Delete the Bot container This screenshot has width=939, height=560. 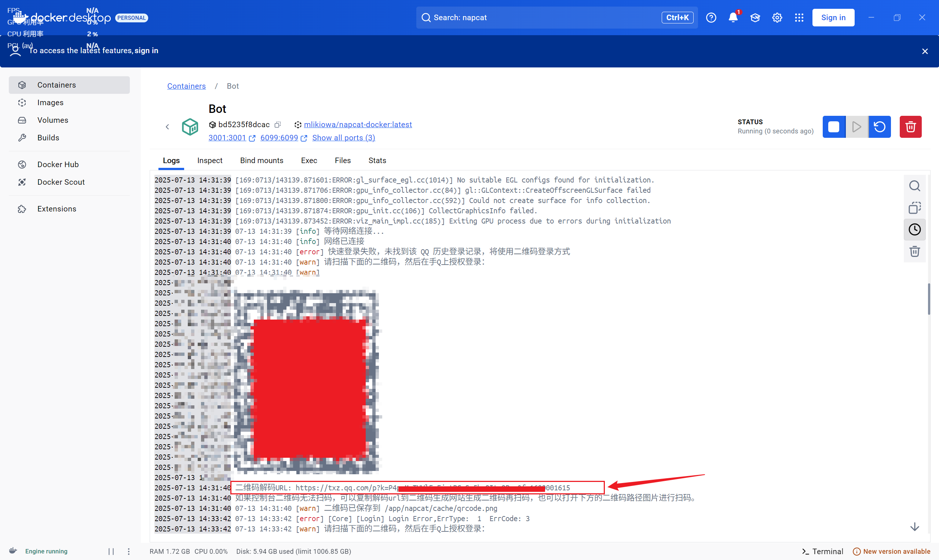[x=910, y=127]
